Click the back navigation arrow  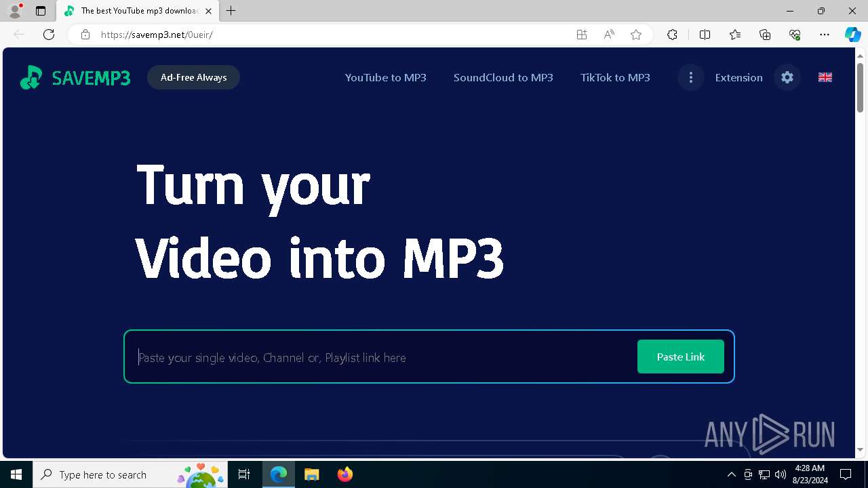19,35
